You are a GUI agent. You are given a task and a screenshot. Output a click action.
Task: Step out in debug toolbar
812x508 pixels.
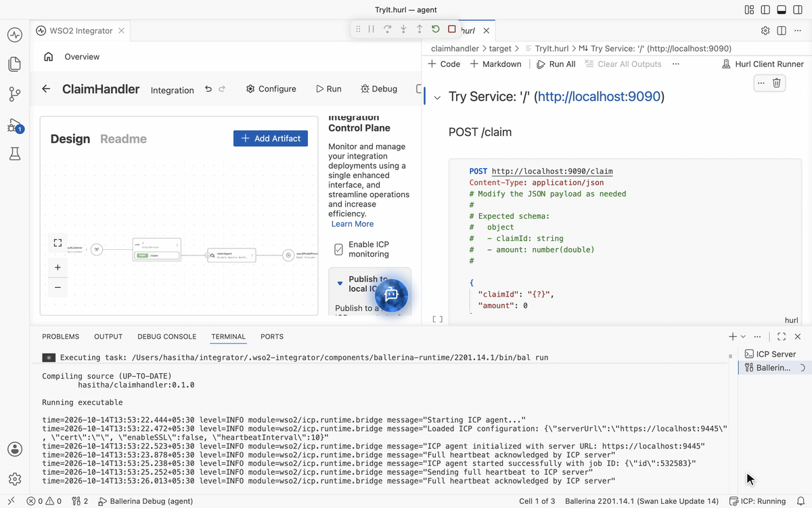pos(420,29)
